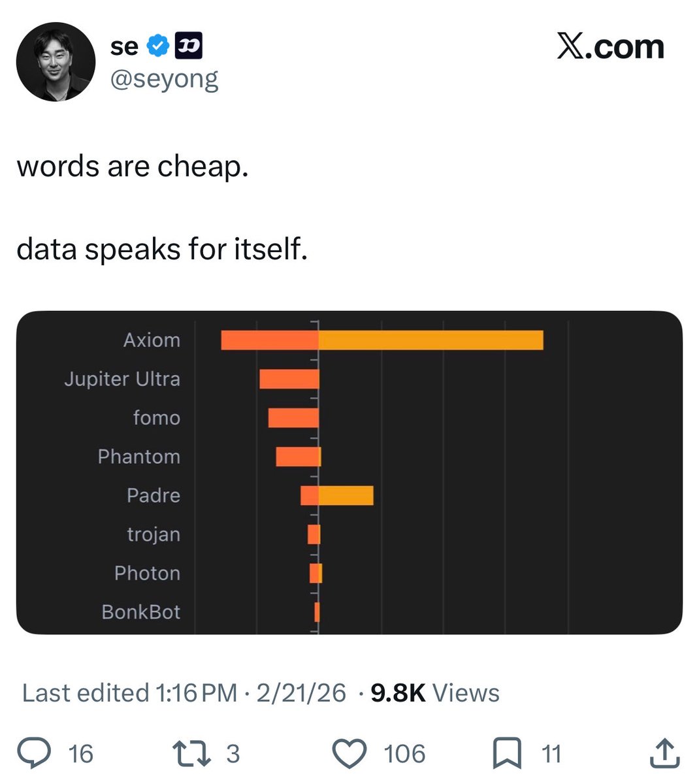Click the display name 'se'
Viewport: 699px width, 784px height.
click(124, 46)
